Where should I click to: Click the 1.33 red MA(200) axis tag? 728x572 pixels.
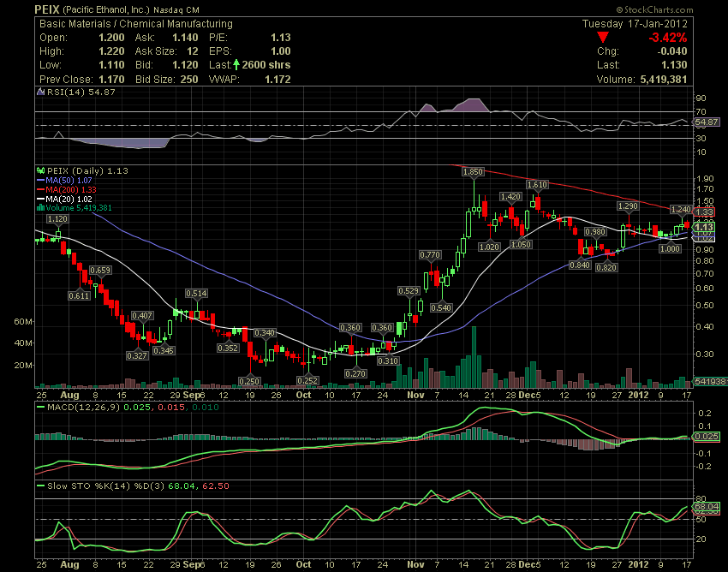click(704, 212)
